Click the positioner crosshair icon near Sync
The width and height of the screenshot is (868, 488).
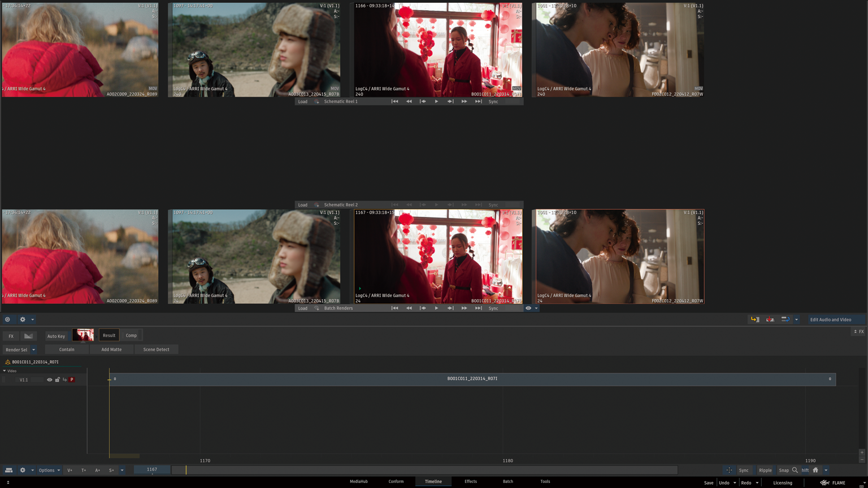tap(729, 470)
